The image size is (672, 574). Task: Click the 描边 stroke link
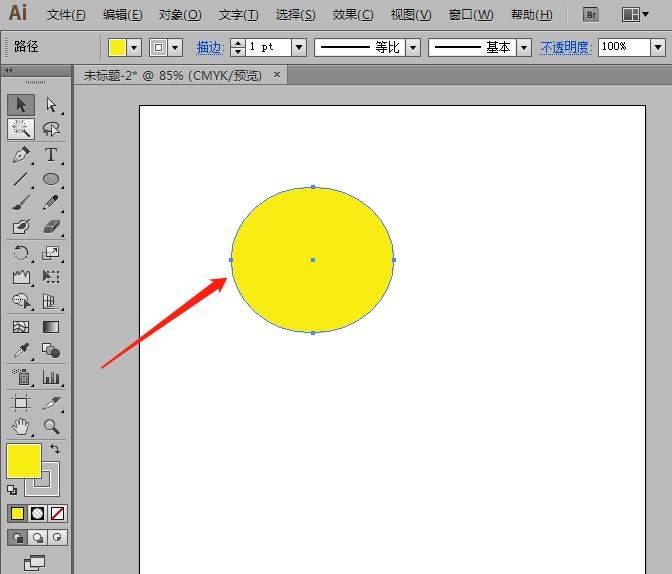pyautogui.click(x=210, y=47)
